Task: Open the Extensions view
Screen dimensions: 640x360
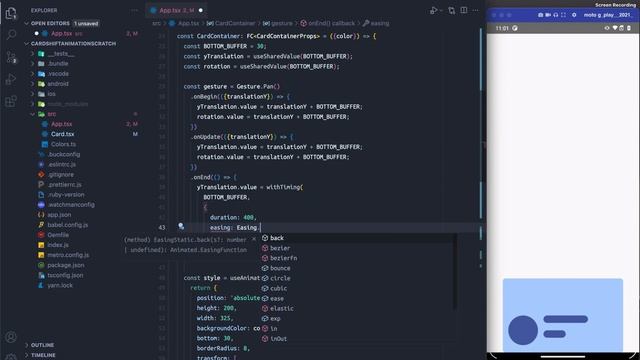Action: pyautogui.click(x=11, y=101)
